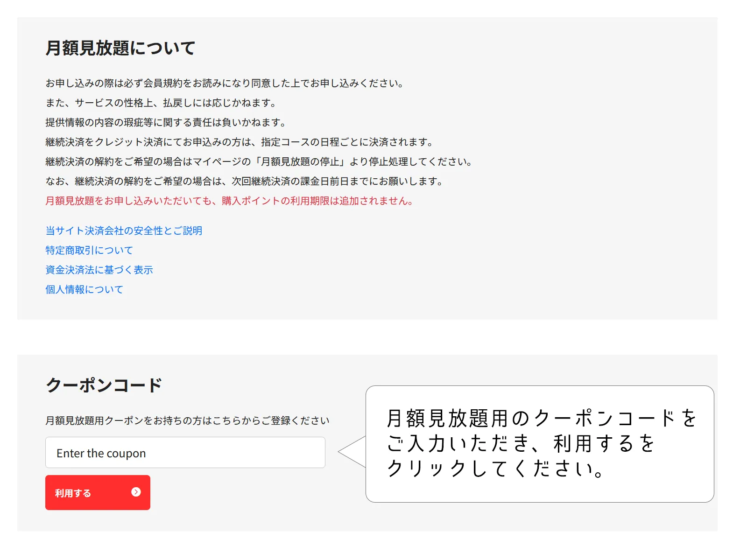Click the callout line クリックしてください。
The width and height of the screenshot is (747, 560).
[496, 469]
